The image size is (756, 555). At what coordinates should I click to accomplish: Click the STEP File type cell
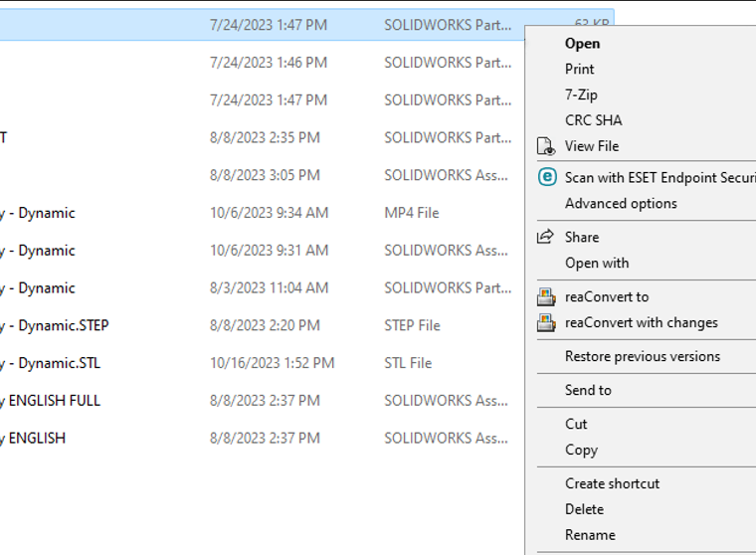[412, 325]
